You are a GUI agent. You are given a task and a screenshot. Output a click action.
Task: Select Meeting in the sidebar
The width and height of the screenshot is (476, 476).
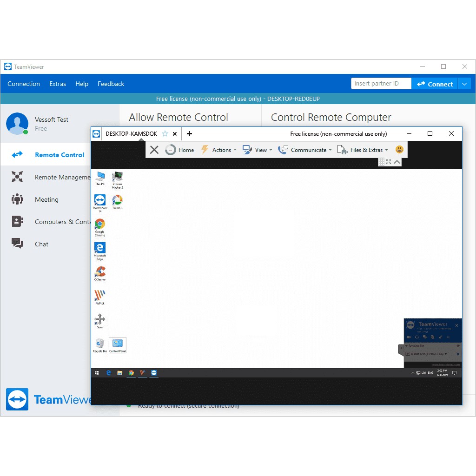click(x=46, y=199)
